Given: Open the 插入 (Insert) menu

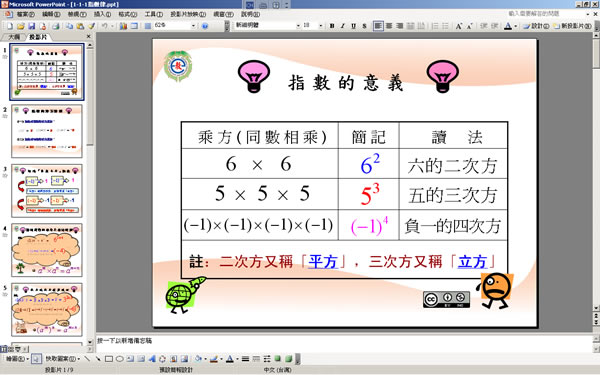Looking at the screenshot, I should (x=102, y=14).
